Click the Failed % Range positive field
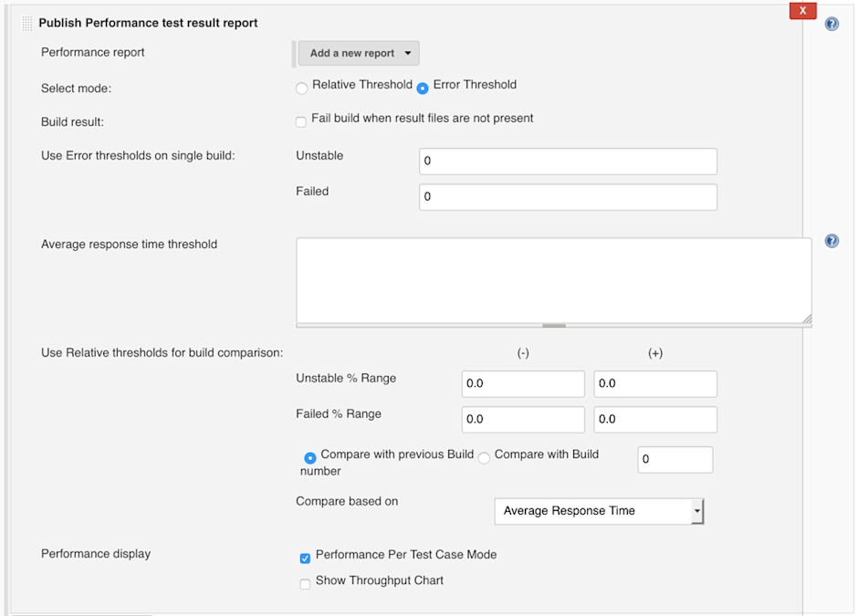Image resolution: width=858 pixels, height=616 pixels. [654, 419]
